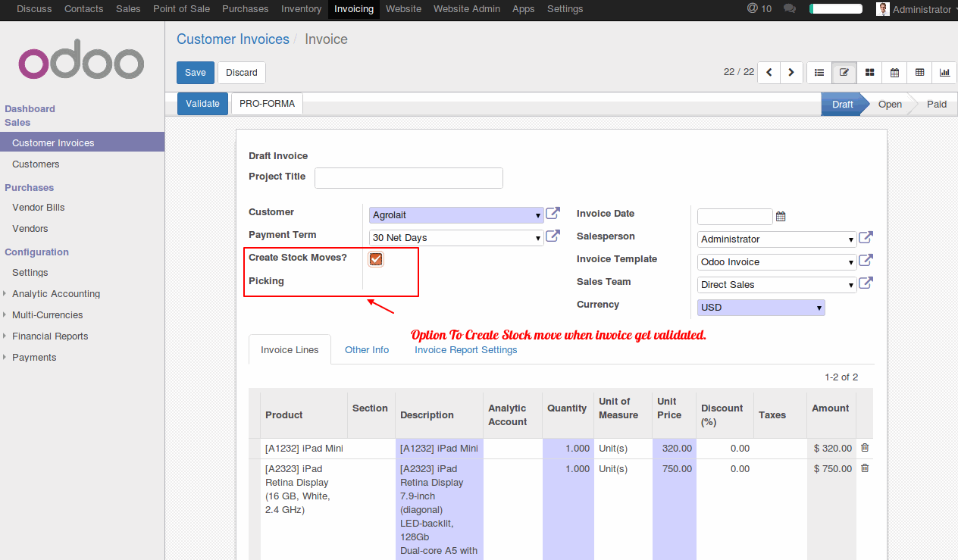Go to next invoice record arrow
The image size is (958, 560).
(791, 73)
